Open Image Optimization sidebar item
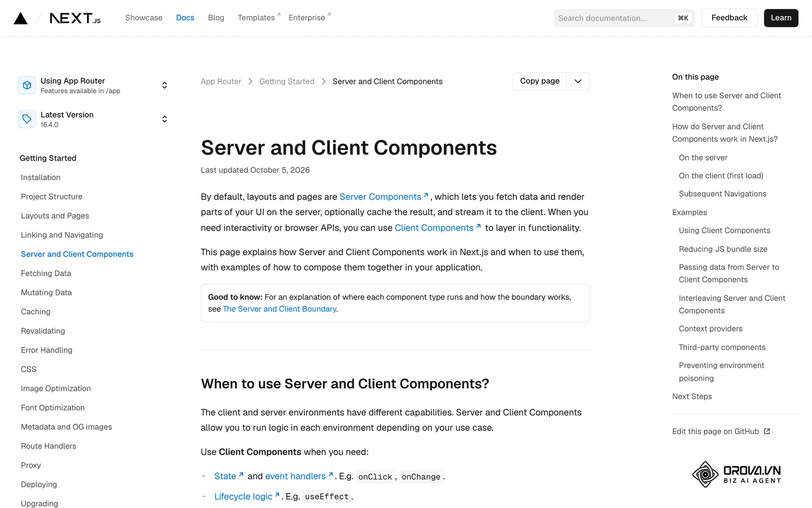This screenshot has height=508, width=812. pos(56,389)
